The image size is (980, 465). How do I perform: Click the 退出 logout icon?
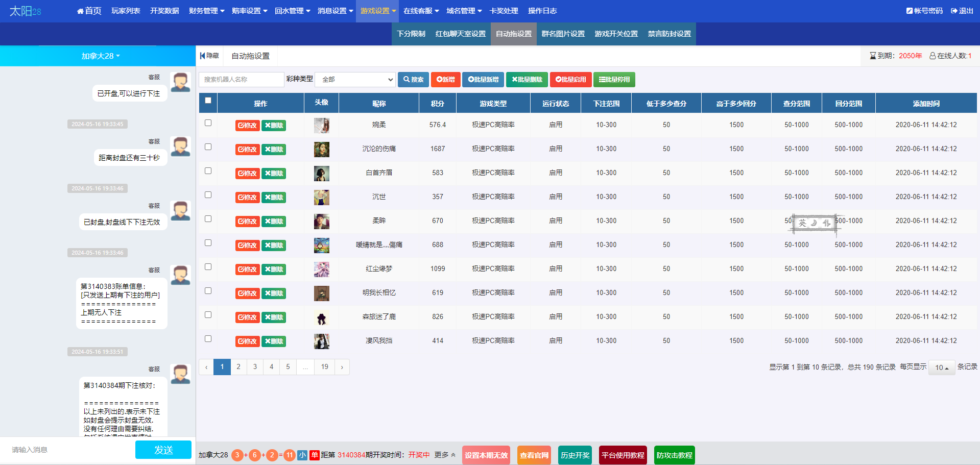coord(954,11)
